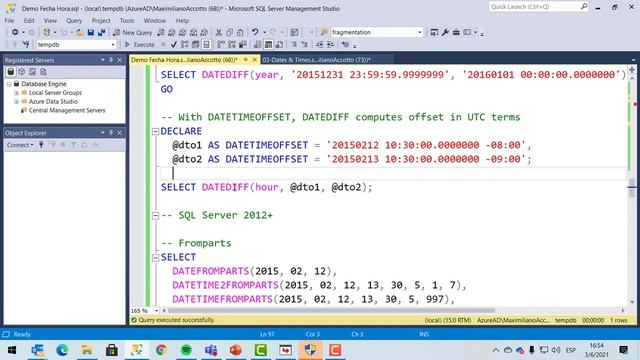Switch output to Results to Text

coord(258,44)
